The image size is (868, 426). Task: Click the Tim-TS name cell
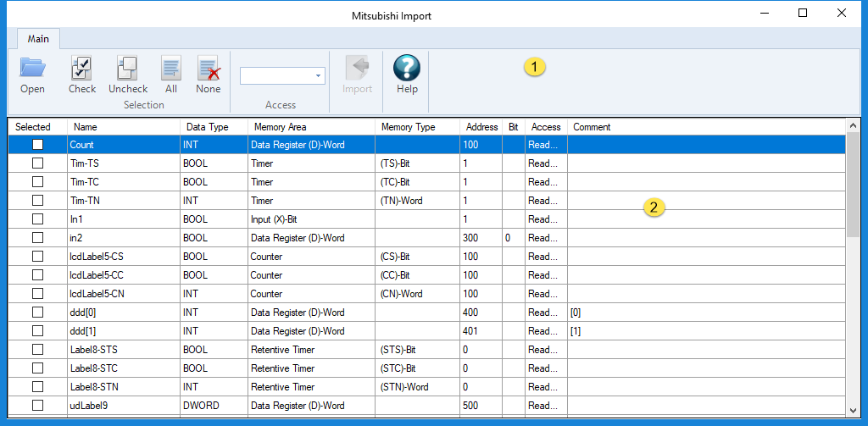124,163
